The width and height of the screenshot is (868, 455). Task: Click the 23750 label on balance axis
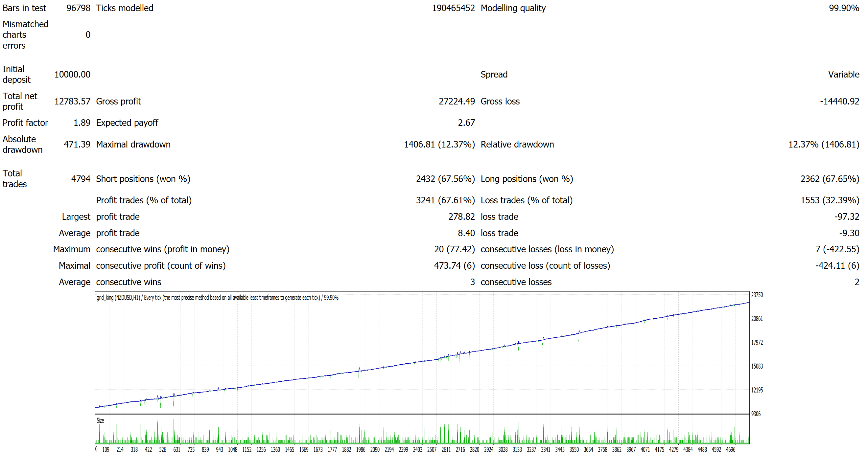coord(757,295)
